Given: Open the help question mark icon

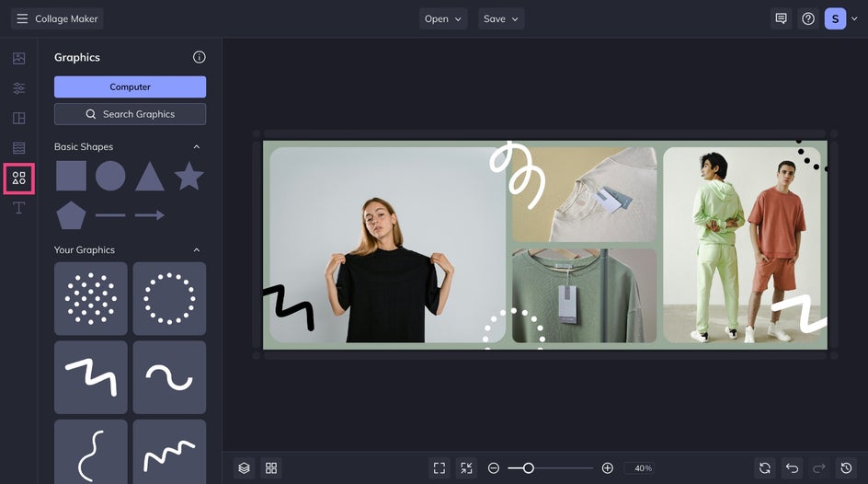Looking at the screenshot, I should (x=808, y=18).
